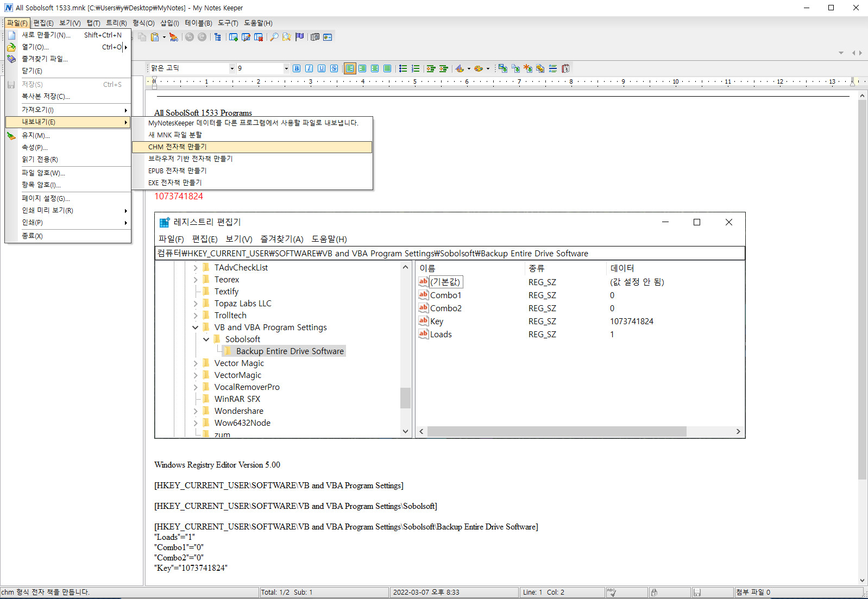The height and width of the screenshot is (599, 868).
Task: Collapse Sobolsoft node in registry tree
Action: (206, 339)
